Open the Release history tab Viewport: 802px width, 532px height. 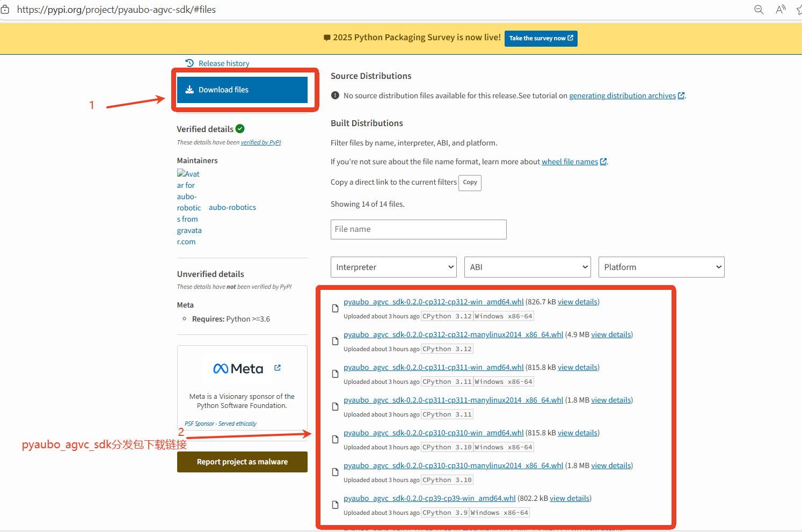pyautogui.click(x=224, y=63)
